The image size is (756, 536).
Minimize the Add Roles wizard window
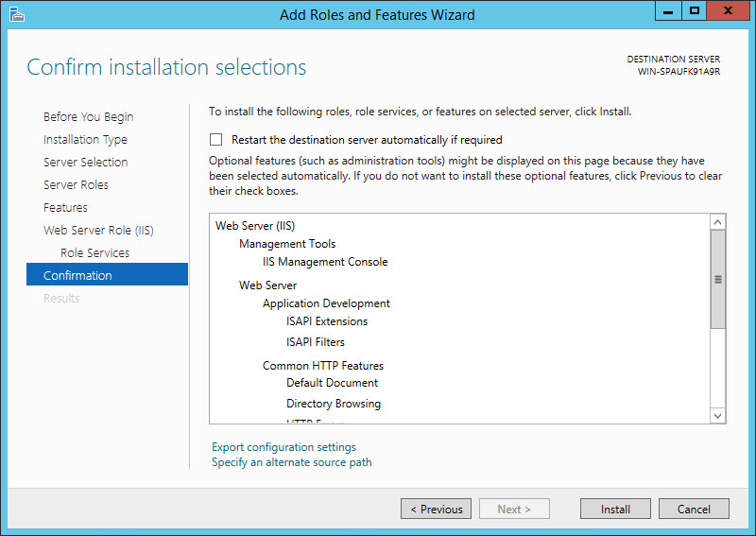[670, 11]
